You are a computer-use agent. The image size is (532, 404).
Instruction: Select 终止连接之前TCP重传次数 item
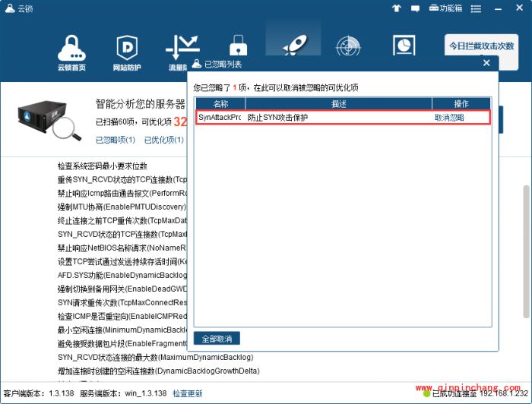(122, 221)
